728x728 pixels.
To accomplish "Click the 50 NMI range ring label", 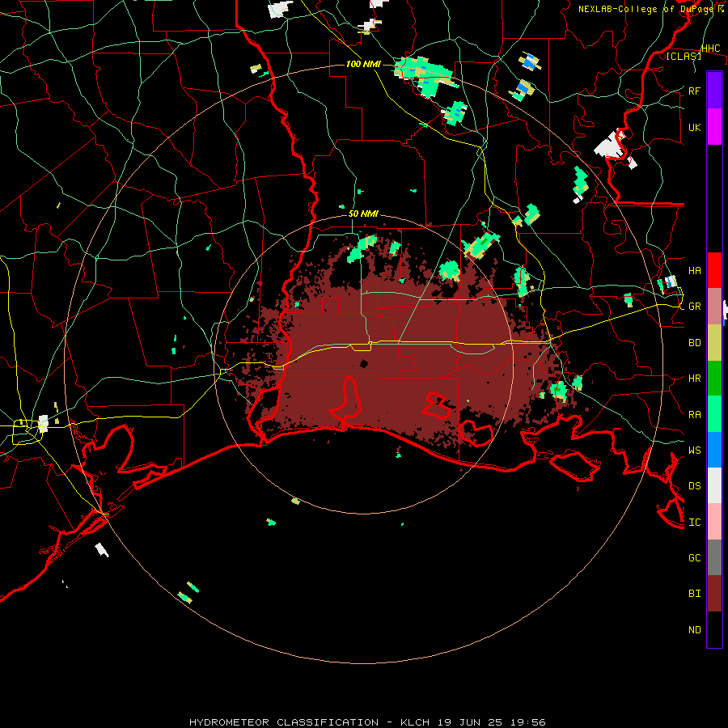I will (x=363, y=214).
